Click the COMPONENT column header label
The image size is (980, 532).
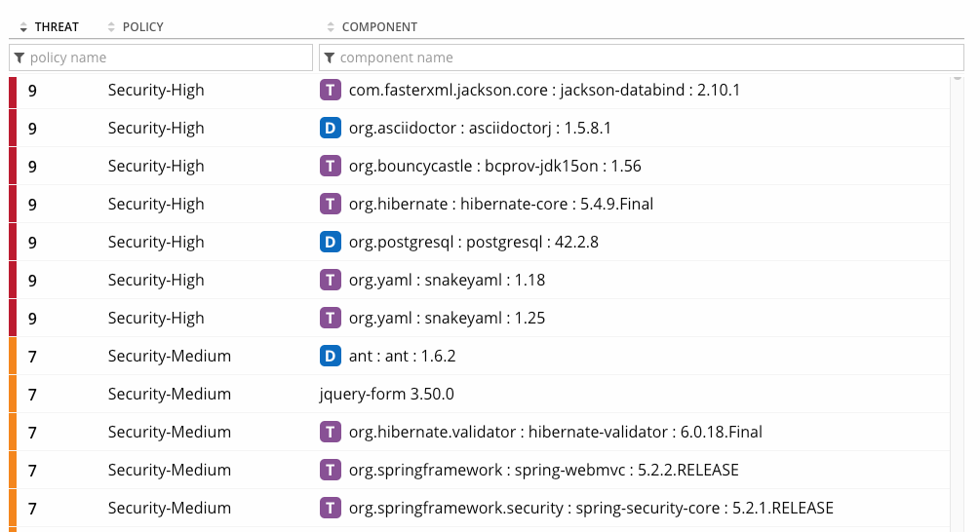[x=379, y=27]
